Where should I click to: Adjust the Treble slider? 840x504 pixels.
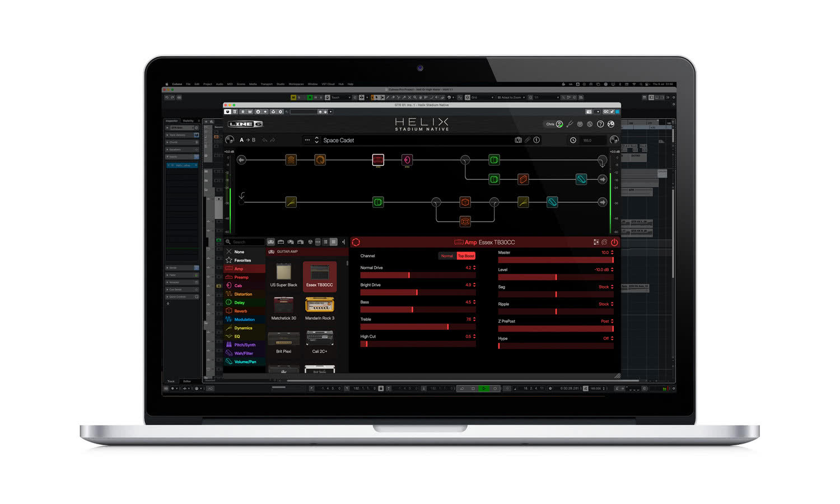[418, 326]
